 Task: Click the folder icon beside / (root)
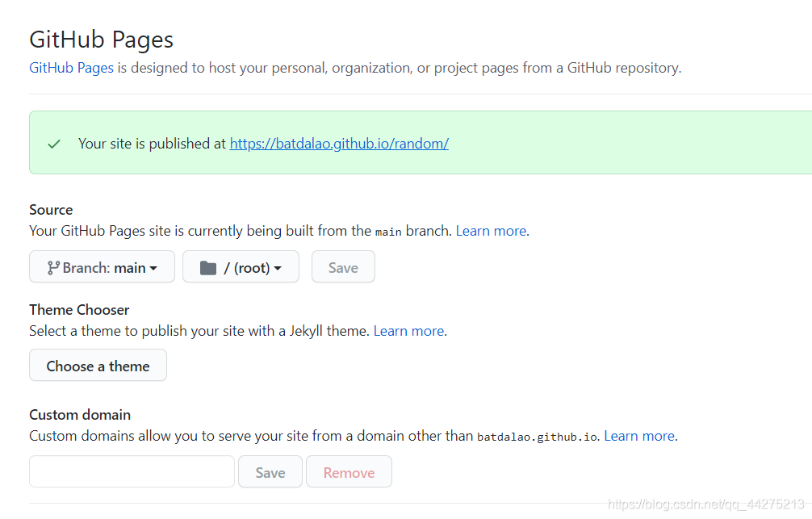pos(208,268)
